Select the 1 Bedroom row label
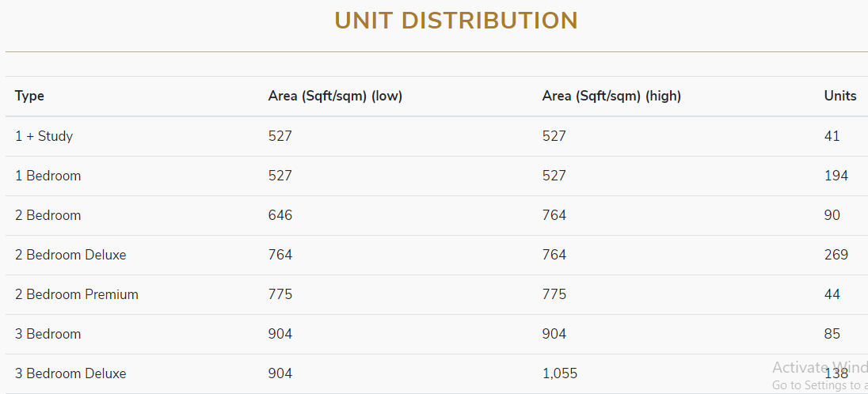The image size is (868, 394). click(x=48, y=176)
